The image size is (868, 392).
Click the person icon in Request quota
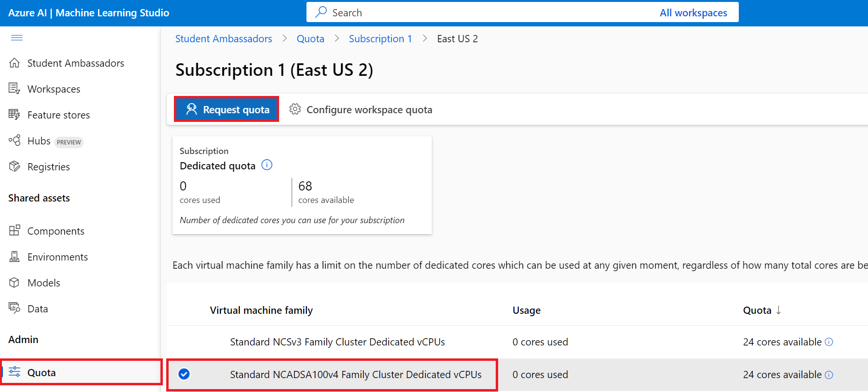(191, 109)
